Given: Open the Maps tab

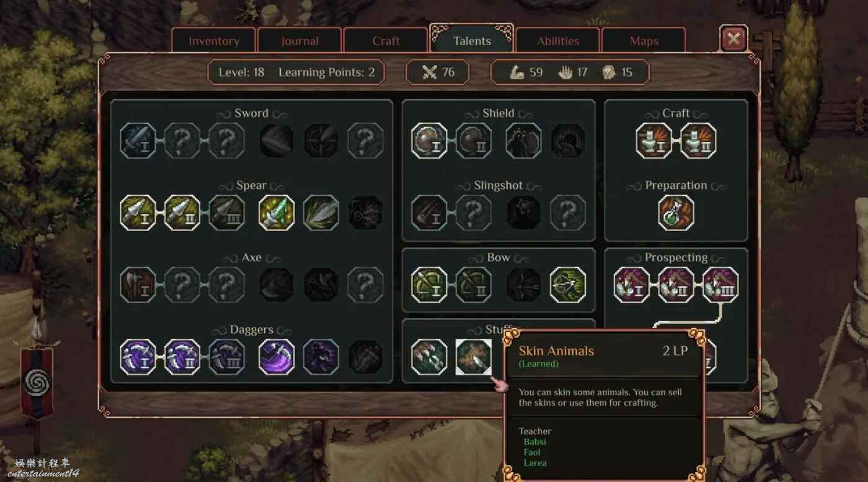Looking at the screenshot, I should coord(644,41).
